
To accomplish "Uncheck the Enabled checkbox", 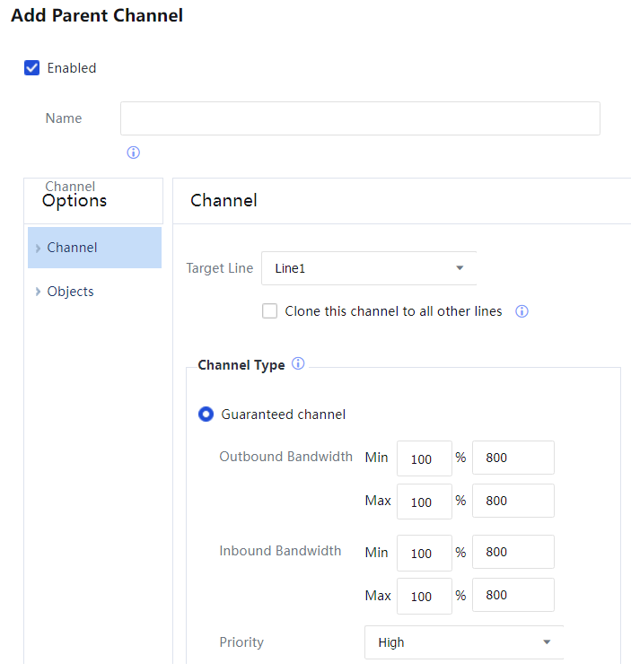I will pos(32,68).
